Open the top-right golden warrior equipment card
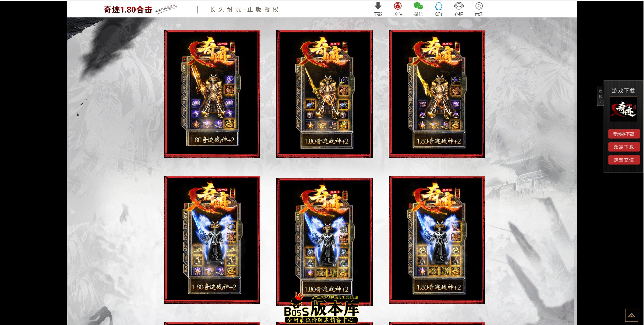 [x=437, y=94]
